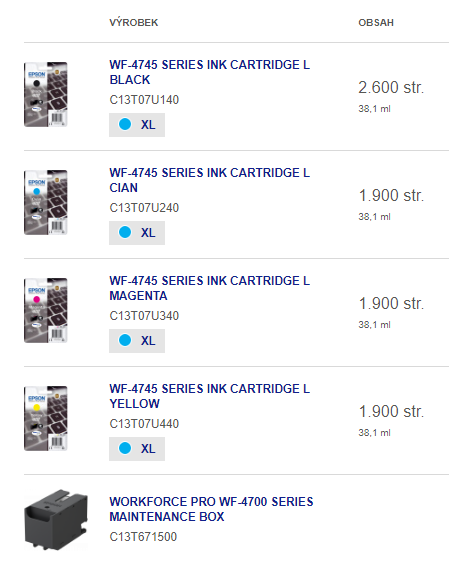Viewport: 449px width, 564px height.
Task: Click the blue dot in Black cartridge XL badge
Action: click(x=125, y=124)
